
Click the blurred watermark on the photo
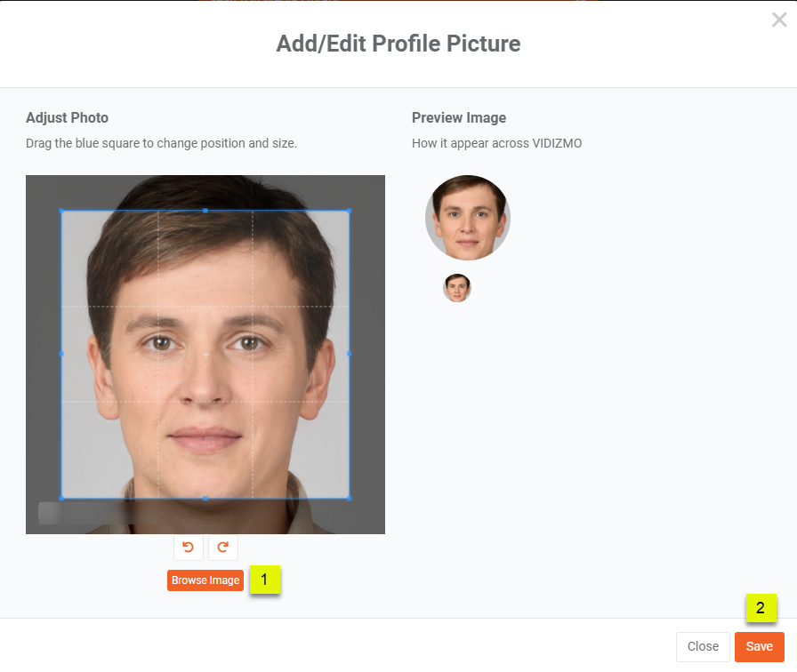[98, 513]
